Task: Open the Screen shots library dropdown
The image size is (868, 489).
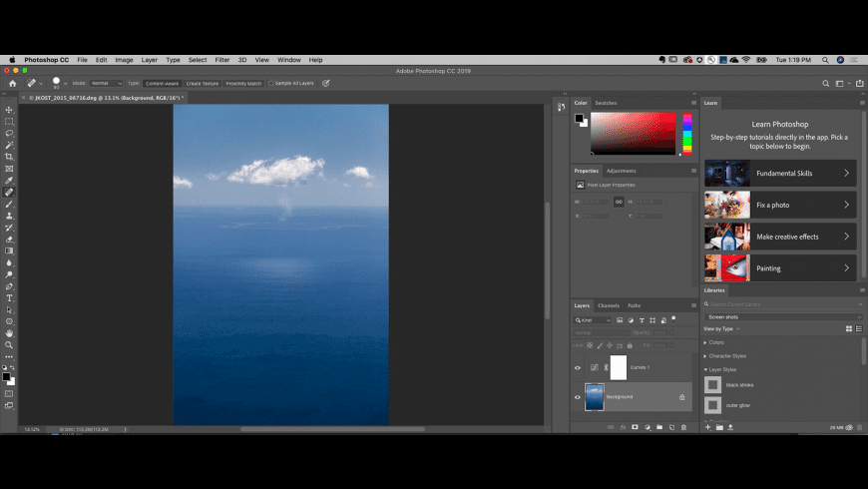Action: coord(782,316)
